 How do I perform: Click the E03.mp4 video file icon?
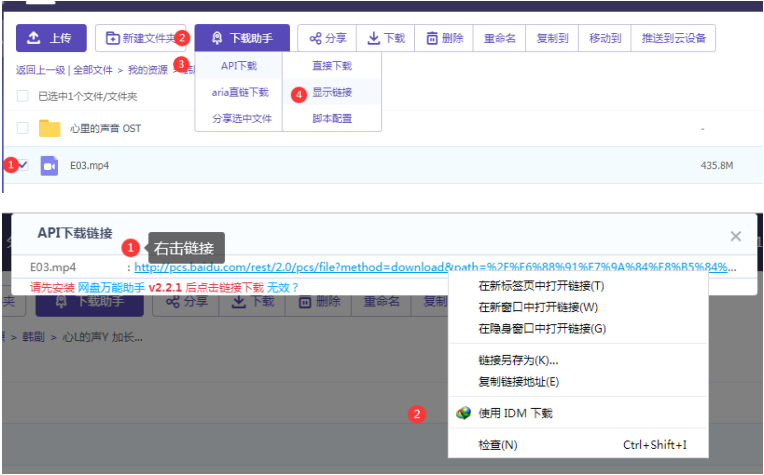(49, 166)
